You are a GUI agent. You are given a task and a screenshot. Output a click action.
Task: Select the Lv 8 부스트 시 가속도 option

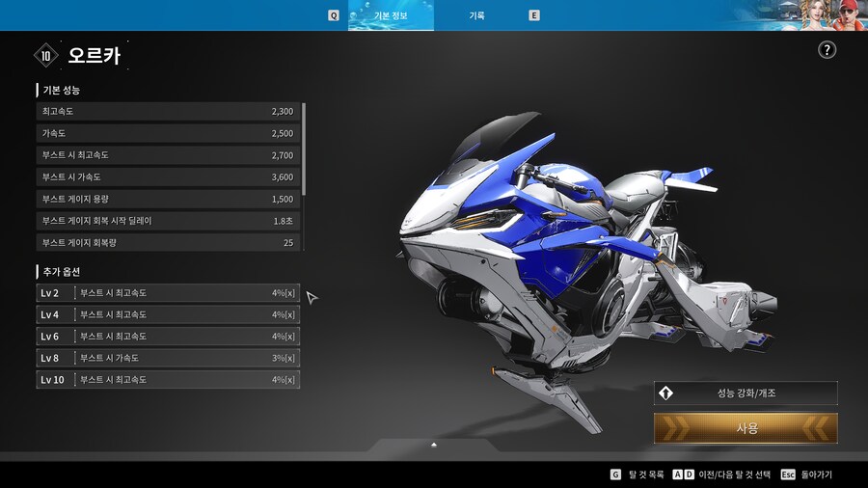[x=168, y=358]
